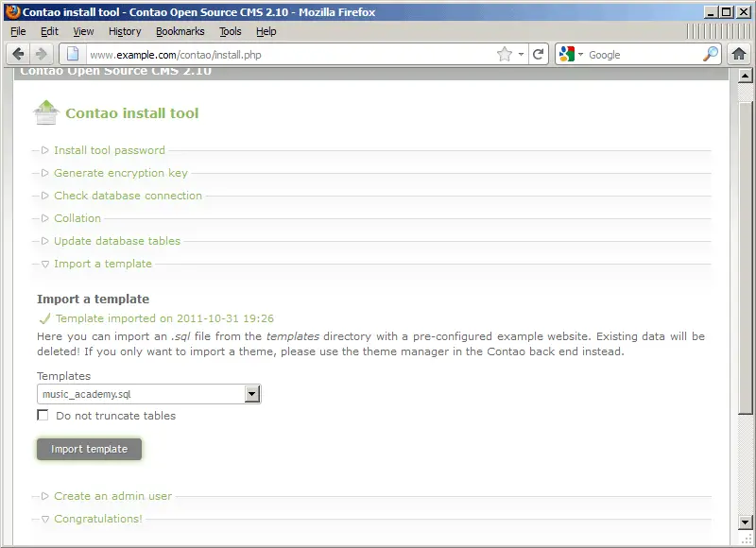The image size is (756, 548).
Task: Click the Import template button
Action: pos(89,449)
